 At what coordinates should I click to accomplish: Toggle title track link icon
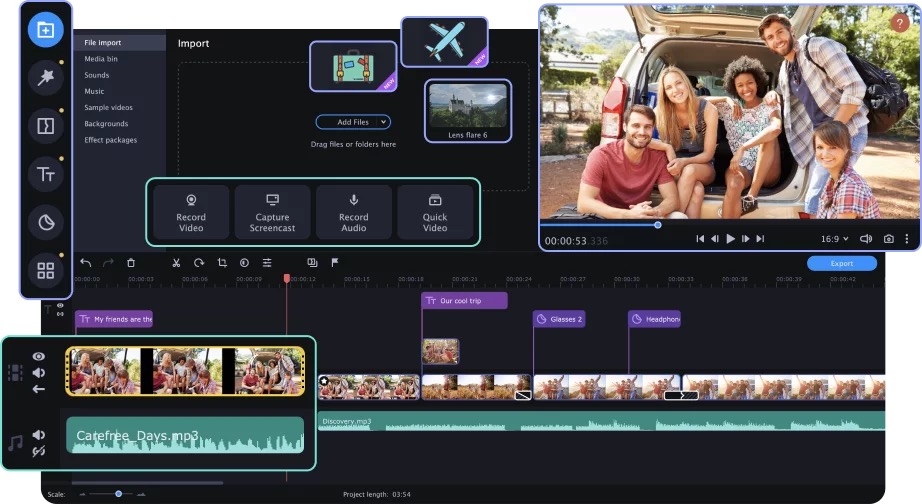(x=60, y=313)
